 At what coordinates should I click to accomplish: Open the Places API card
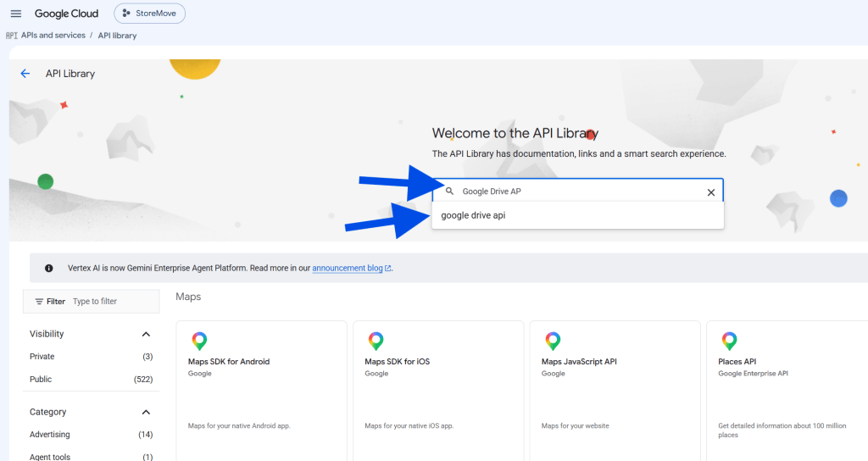click(787, 391)
